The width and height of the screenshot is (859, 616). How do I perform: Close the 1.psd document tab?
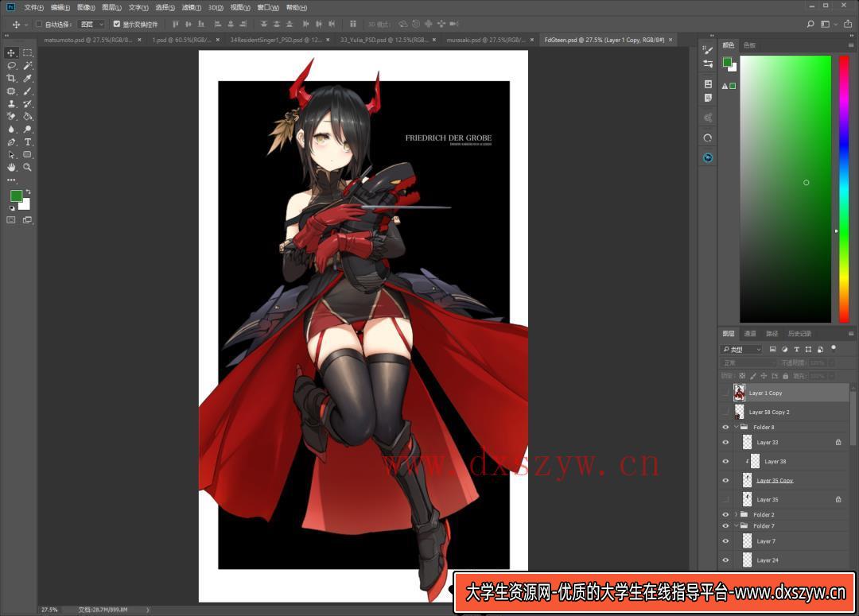tap(218, 40)
